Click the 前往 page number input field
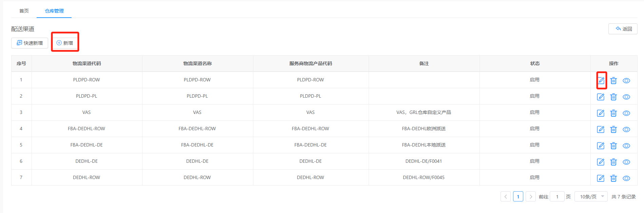The width and height of the screenshot is (644, 213). pos(557,196)
